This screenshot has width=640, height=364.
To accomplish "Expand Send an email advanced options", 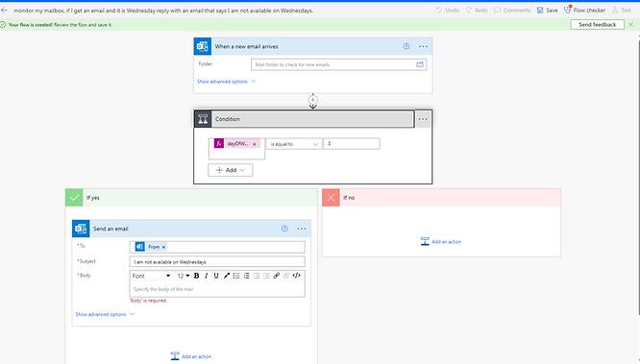I will (x=105, y=315).
